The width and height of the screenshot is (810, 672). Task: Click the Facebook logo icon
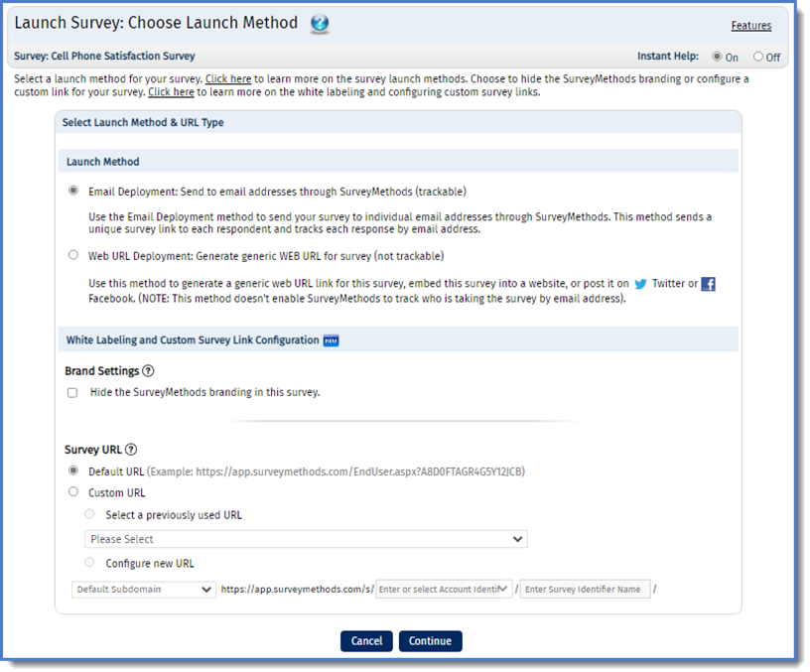click(708, 284)
